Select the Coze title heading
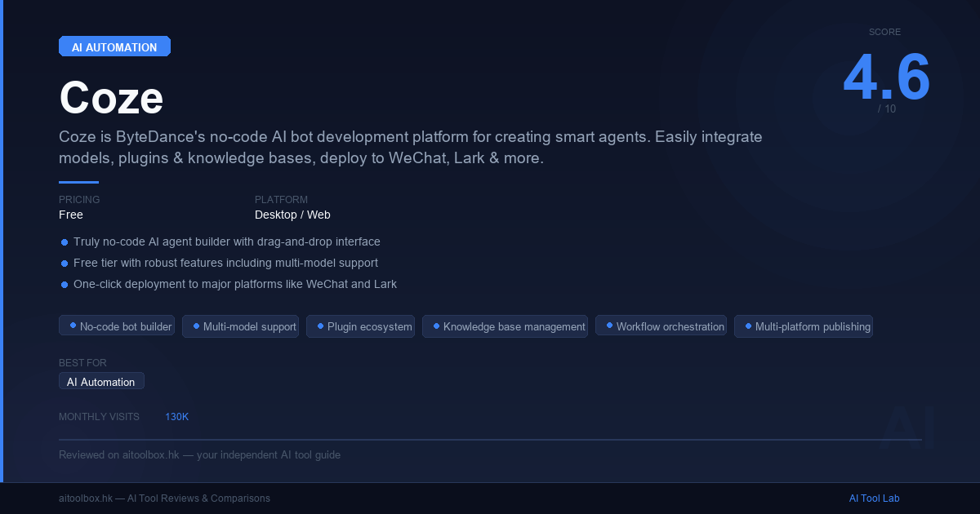This screenshot has width=980, height=514. pos(111,98)
